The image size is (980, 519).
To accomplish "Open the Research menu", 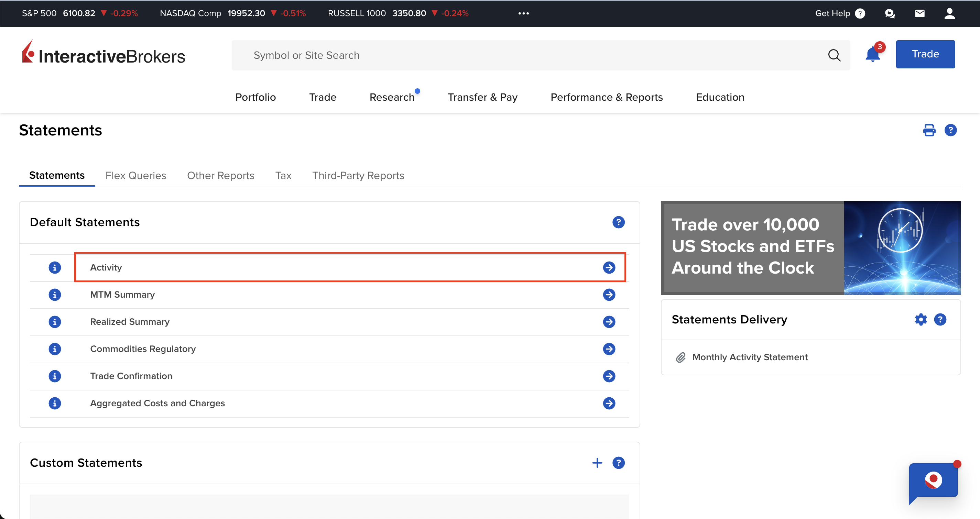I will (x=392, y=97).
